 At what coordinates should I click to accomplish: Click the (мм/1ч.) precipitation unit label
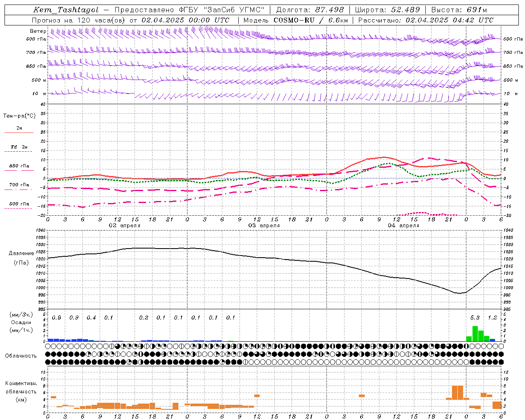[21, 330]
